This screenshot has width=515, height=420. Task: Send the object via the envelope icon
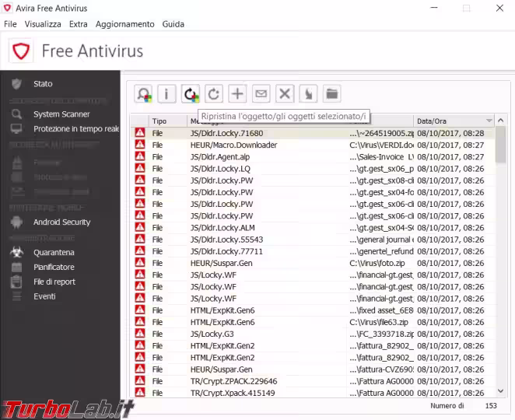pyautogui.click(x=261, y=94)
